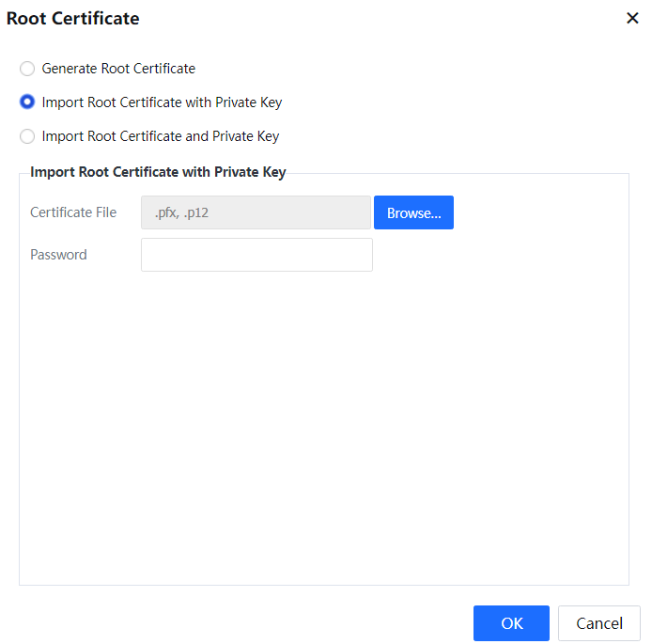Select the Generate Root Certificate radio button
This screenshot has height=644, width=652.
27,69
